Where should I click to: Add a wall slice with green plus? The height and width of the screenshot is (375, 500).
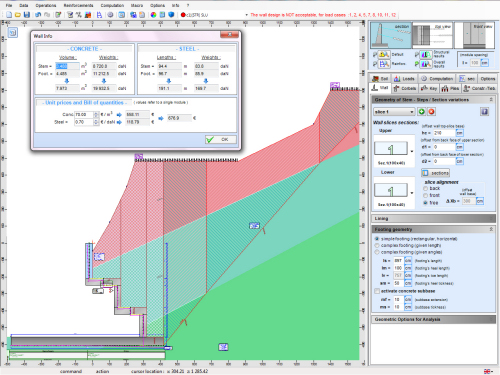[x=421, y=112]
